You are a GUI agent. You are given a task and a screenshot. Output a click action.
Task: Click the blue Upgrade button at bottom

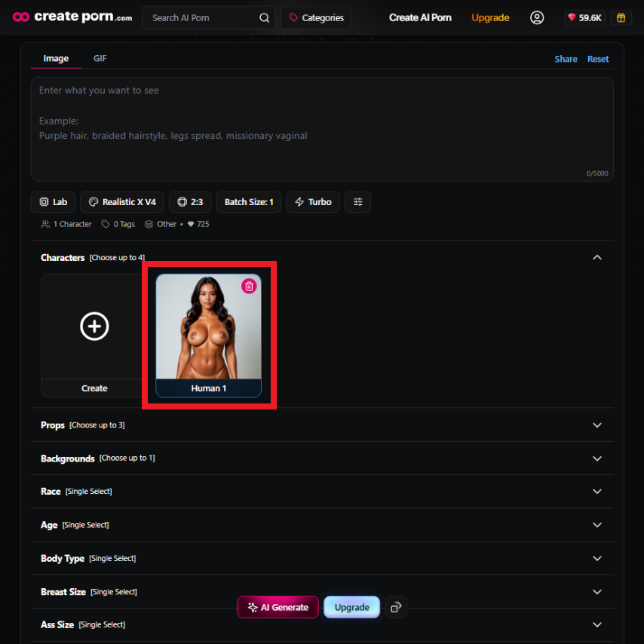coord(351,607)
